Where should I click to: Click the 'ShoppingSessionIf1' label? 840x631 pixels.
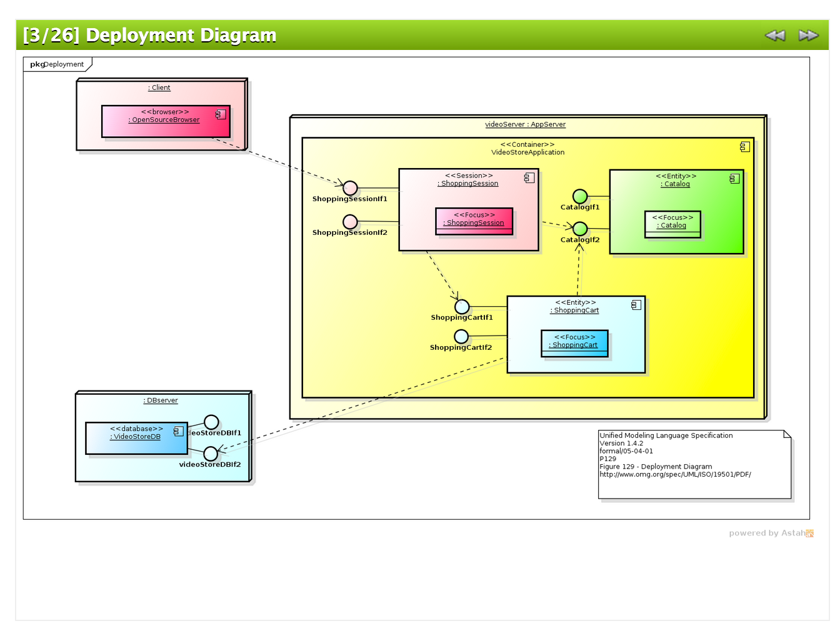click(x=350, y=199)
